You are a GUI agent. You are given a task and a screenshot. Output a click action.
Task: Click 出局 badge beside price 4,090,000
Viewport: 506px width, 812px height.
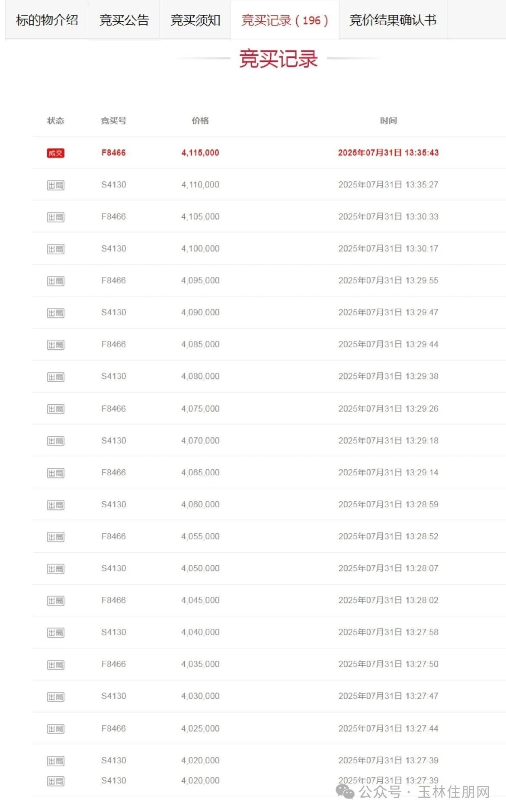pyautogui.click(x=55, y=313)
